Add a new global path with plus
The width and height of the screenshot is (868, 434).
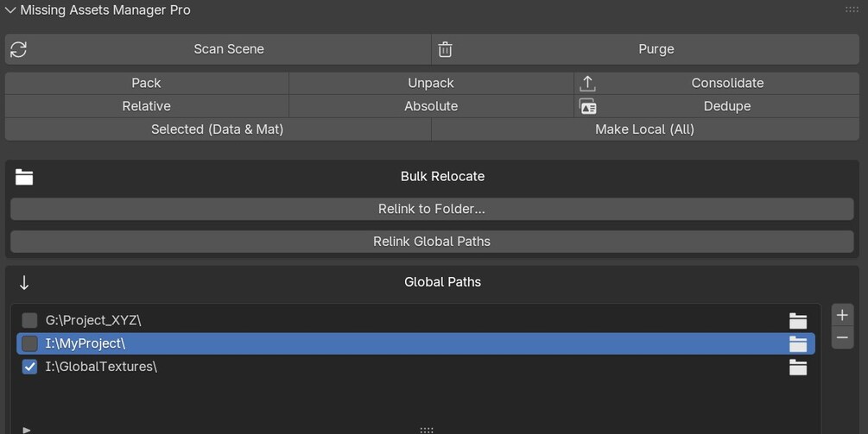point(842,315)
